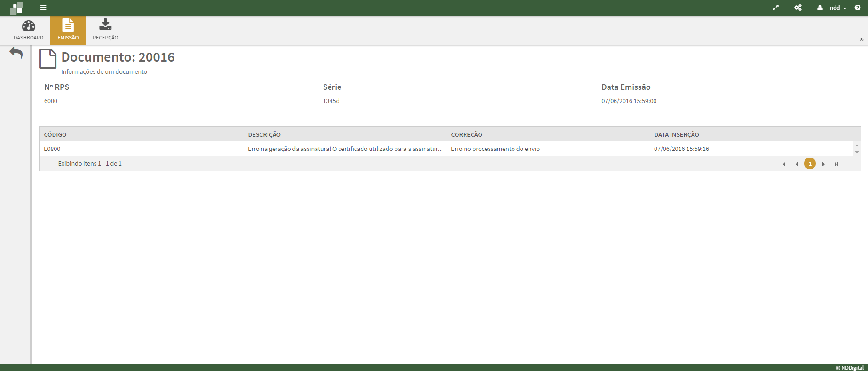Open the Recepção section
Image resolution: width=868 pixels, height=371 pixels.
coord(105,30)
